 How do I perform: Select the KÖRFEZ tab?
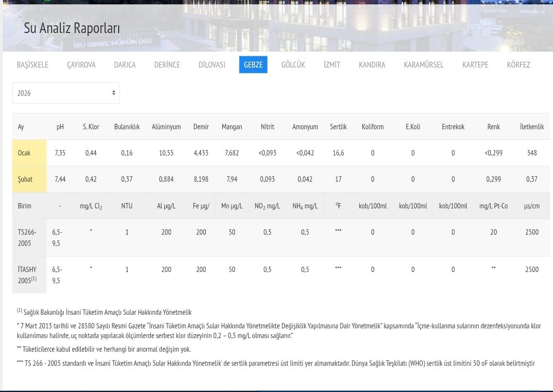point(518,65)
